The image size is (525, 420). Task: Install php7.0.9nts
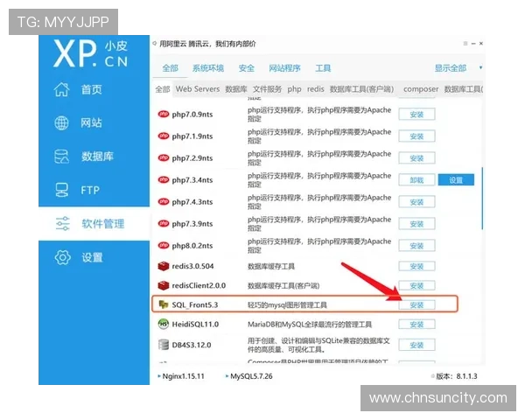(416, 115)
